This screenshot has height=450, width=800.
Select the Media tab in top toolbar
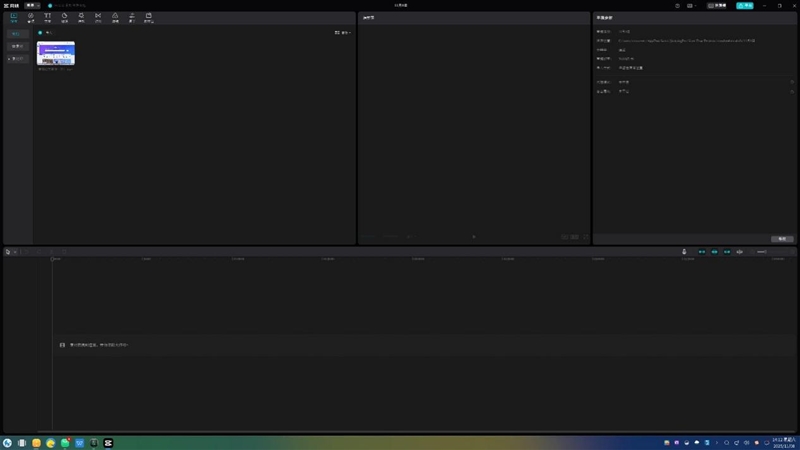coord(14,17)
